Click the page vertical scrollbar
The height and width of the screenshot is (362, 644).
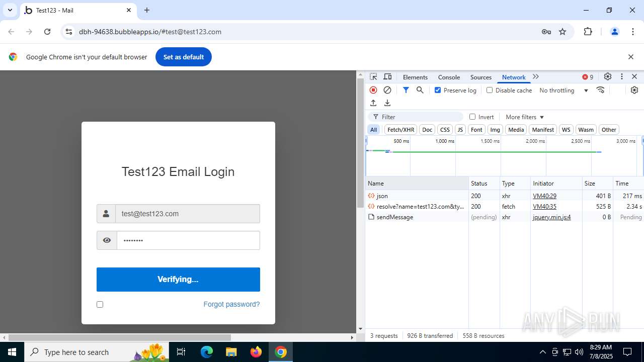point(360,143)
